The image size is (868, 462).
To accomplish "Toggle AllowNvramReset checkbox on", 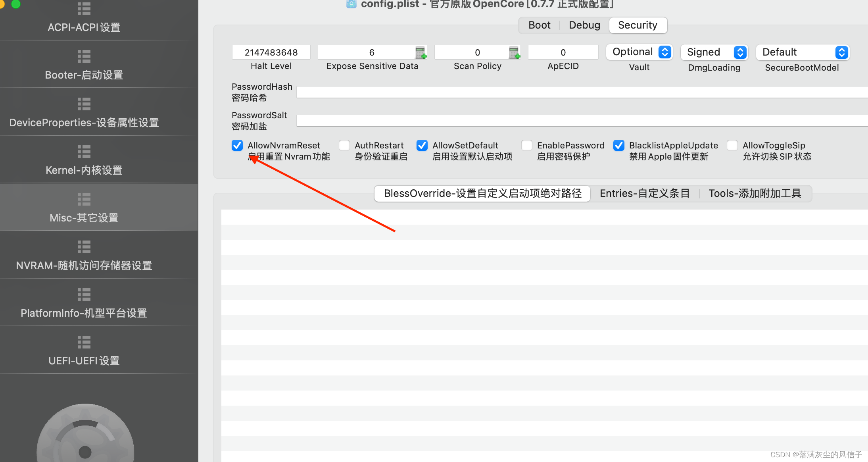I will (x=237, y=145).
